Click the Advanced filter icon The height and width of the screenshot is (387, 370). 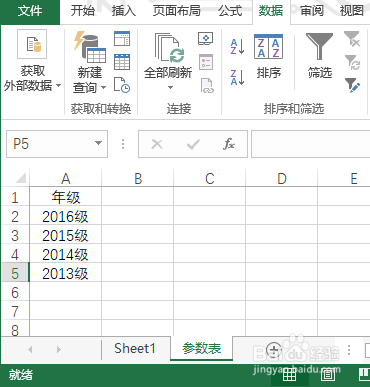tap(352, 85)
